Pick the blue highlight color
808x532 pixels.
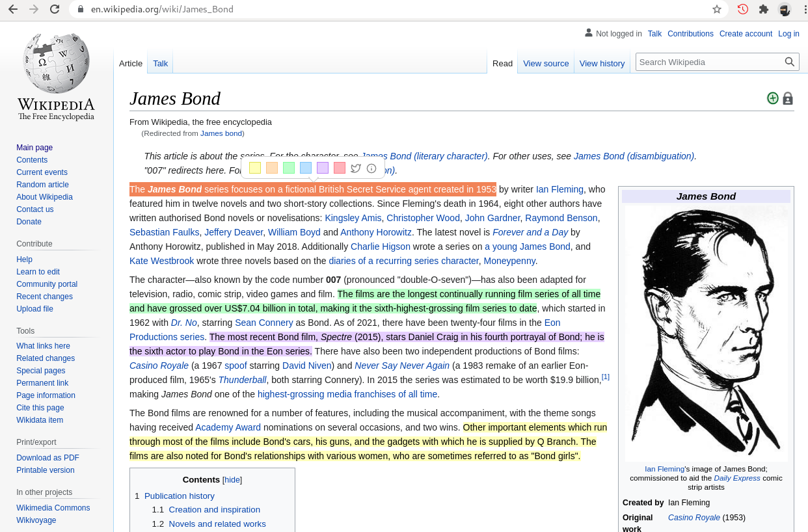306,168
